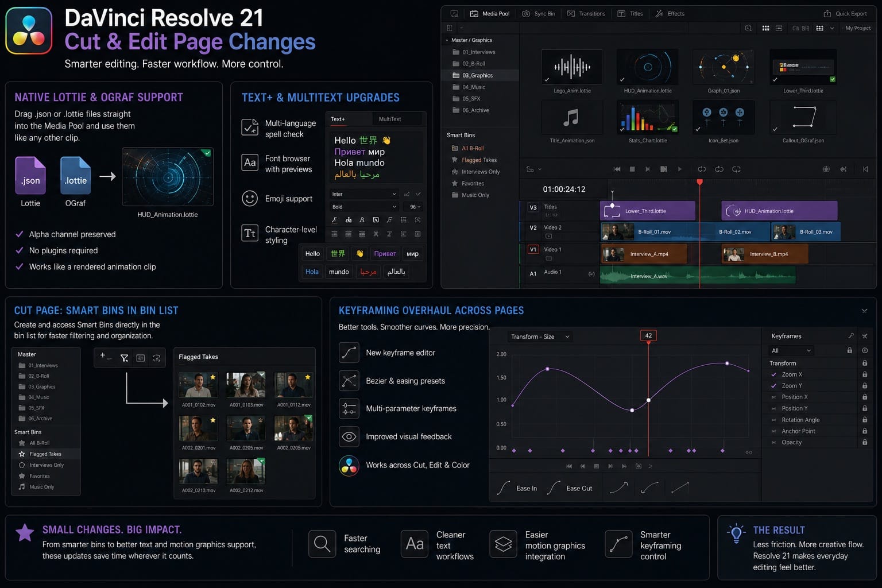Switch to the Sync Bin tab

pyautogui.click(x=538, y=14)
